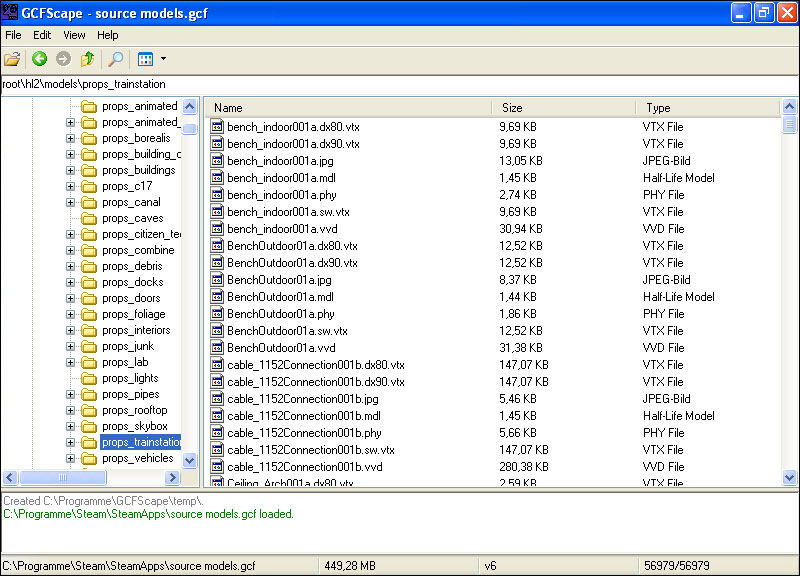Open the View menu
Viewport: 800px width, 576px height.
(x=74, y=35)
